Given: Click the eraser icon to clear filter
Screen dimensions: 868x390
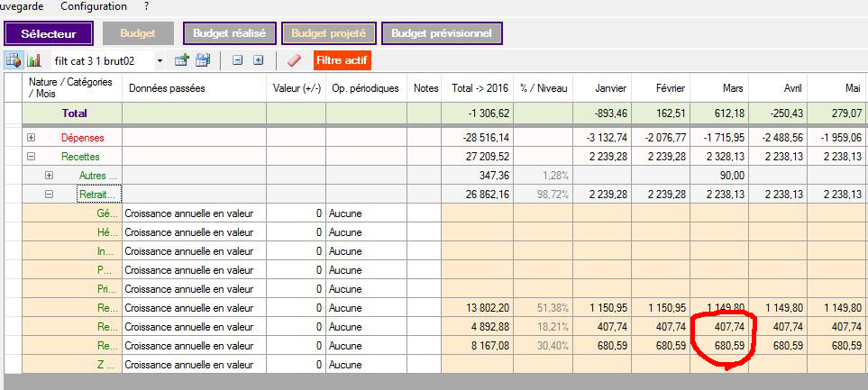Looking at the screenshot, I should [293, 60].
